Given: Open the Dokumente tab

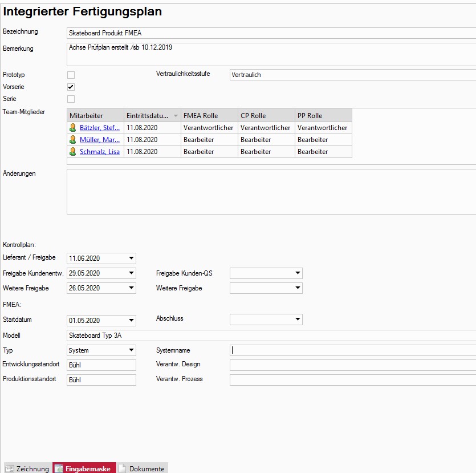Looking at the screenshot, I should point(143,468).
